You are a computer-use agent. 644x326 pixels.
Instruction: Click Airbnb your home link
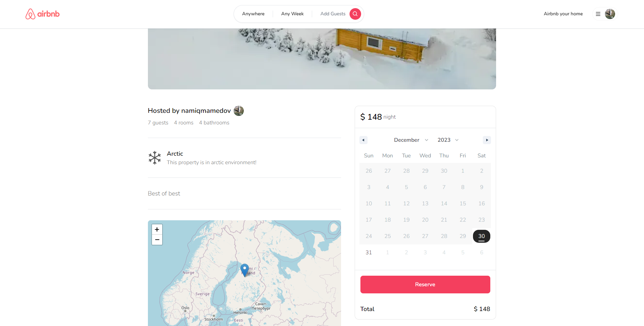563,14
